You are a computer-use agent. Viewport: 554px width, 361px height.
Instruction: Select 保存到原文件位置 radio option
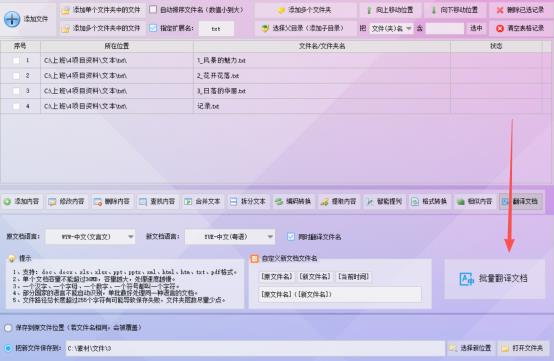pos(8,328)
